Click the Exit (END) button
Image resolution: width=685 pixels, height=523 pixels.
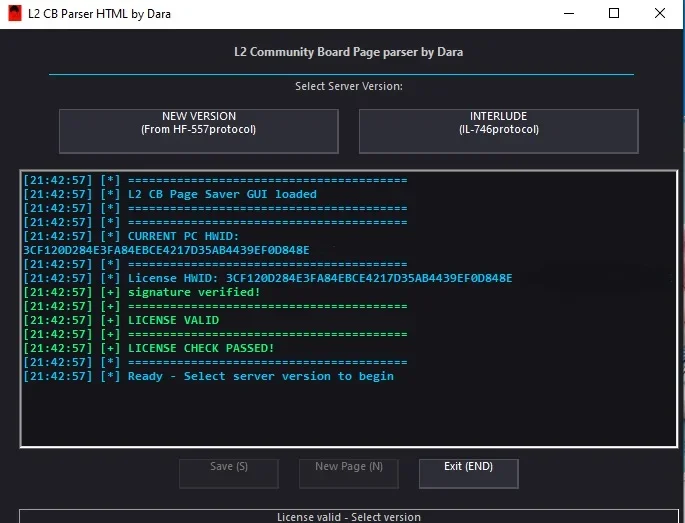tap(469, 473)
